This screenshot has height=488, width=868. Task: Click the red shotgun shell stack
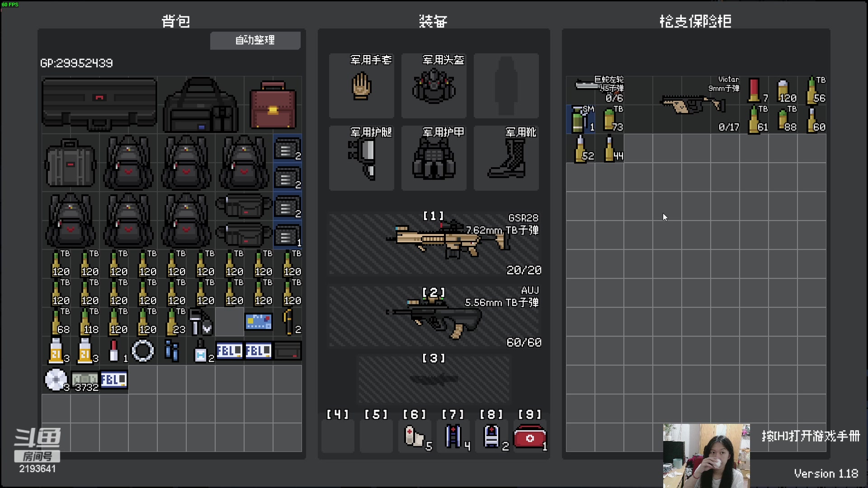click(x=754, y=90)
